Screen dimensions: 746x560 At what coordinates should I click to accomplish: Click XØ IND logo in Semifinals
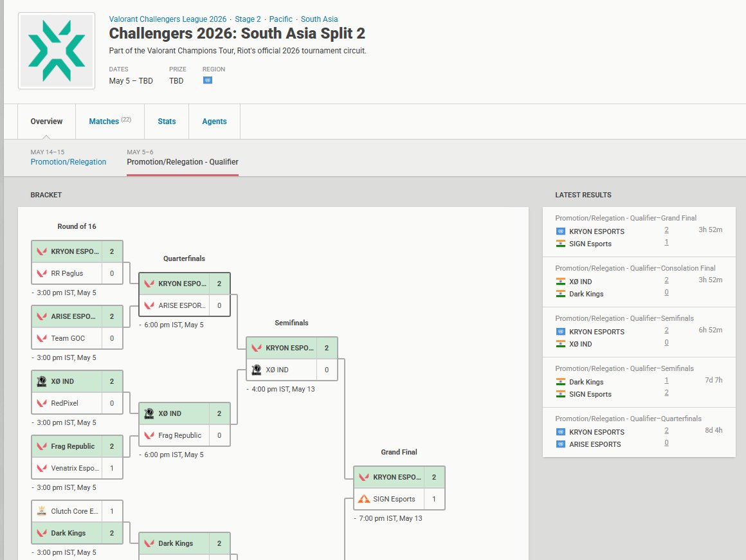(257, 370)
